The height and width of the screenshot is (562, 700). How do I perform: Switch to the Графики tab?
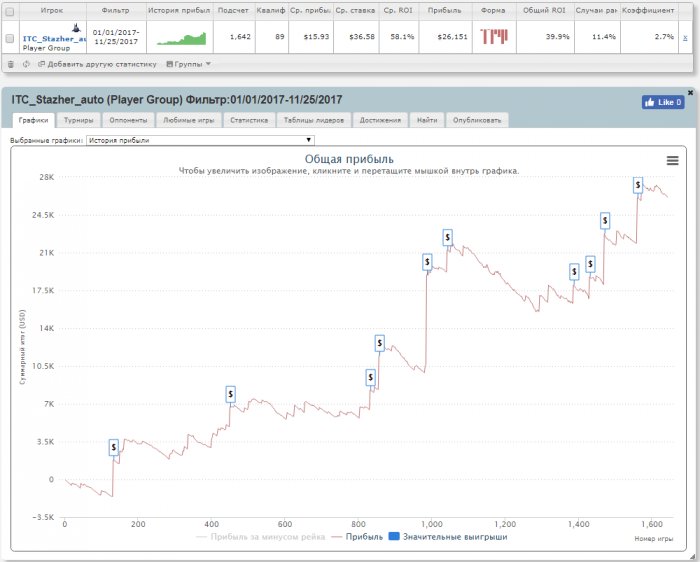click(x=33, y=120)
